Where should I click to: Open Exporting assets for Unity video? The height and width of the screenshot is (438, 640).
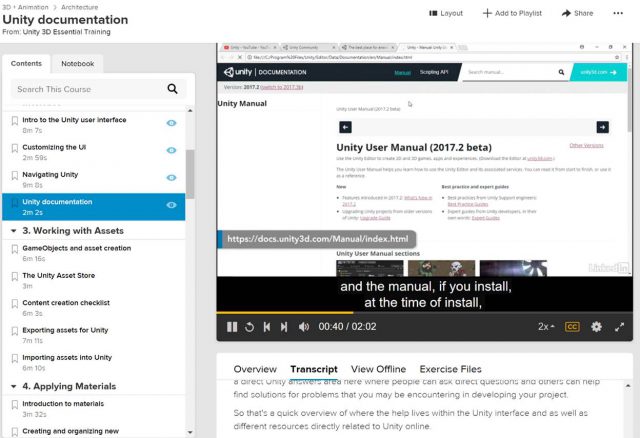point(65,330)
